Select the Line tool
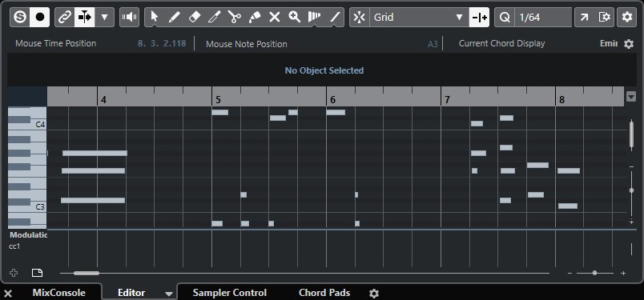Viewport: 644px width, 300px height. pyautogui.click(x=335, y=18)
